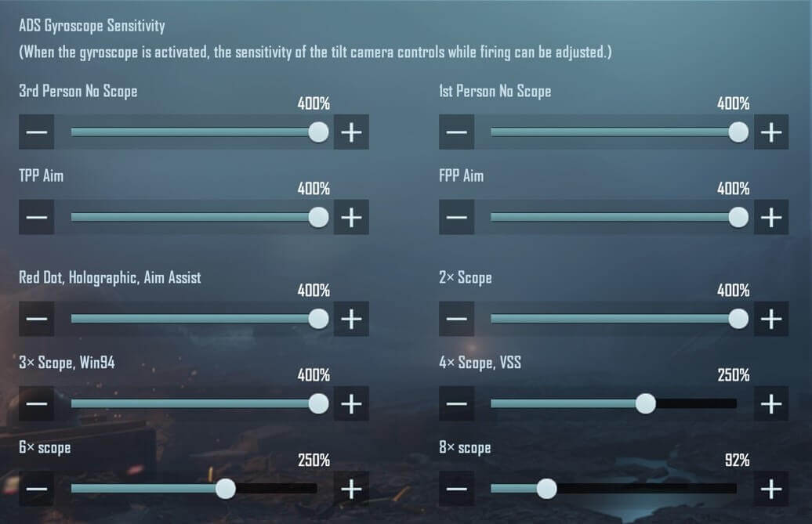Increase the 4x Scope, VSS sensitivity
The image size is (812, 524).
(x=771, y=403)
